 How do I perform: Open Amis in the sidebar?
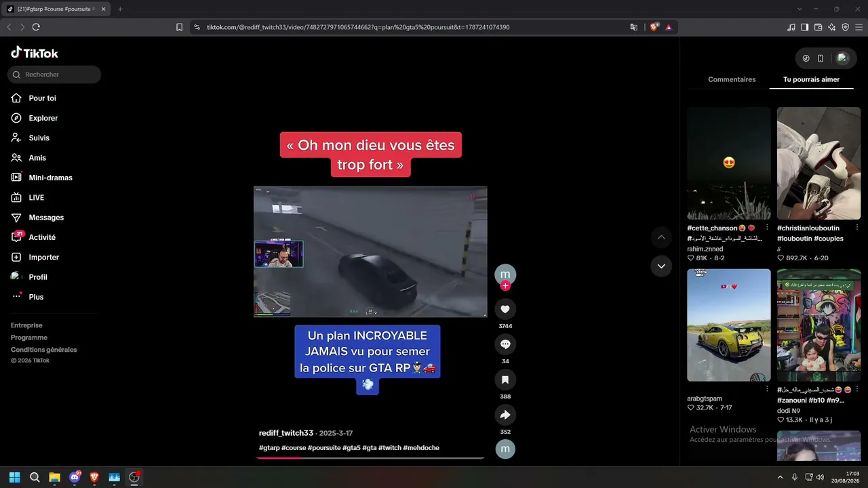[x=37, y=158]
